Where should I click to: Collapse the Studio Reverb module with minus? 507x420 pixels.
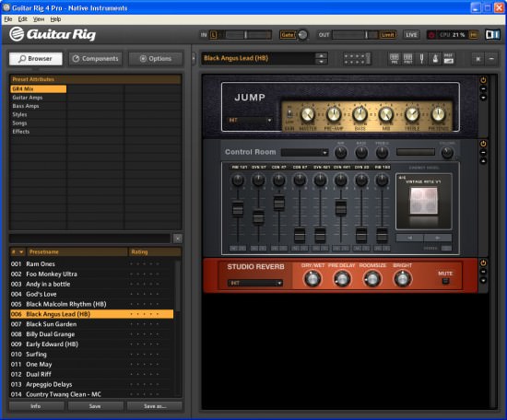pos(483,272)
